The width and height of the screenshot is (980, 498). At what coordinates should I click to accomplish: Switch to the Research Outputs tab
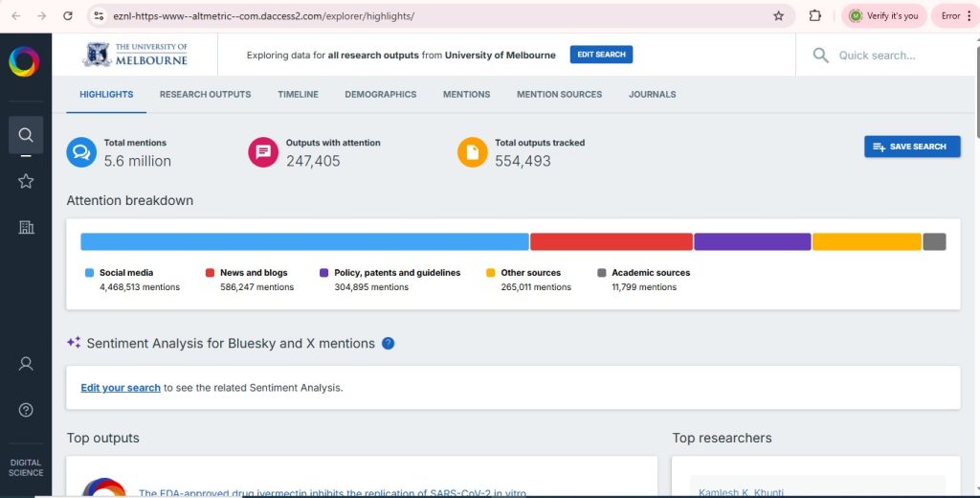(205, 95)
